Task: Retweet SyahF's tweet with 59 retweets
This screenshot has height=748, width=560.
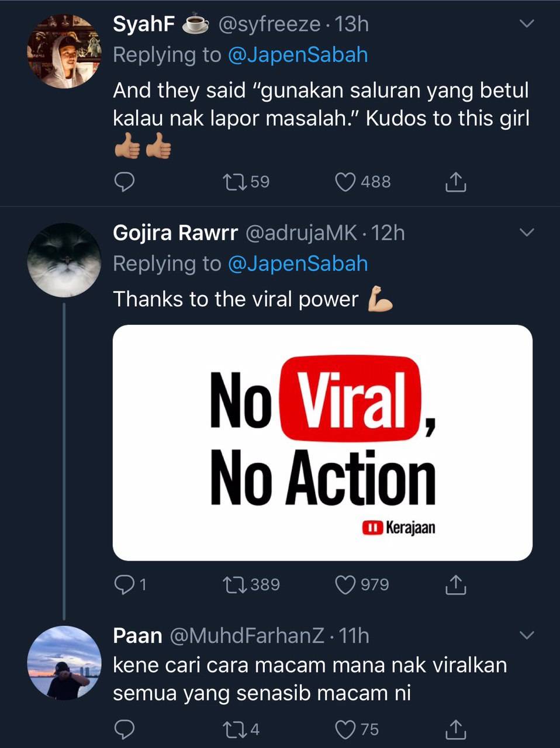Action: click(237, 182)
